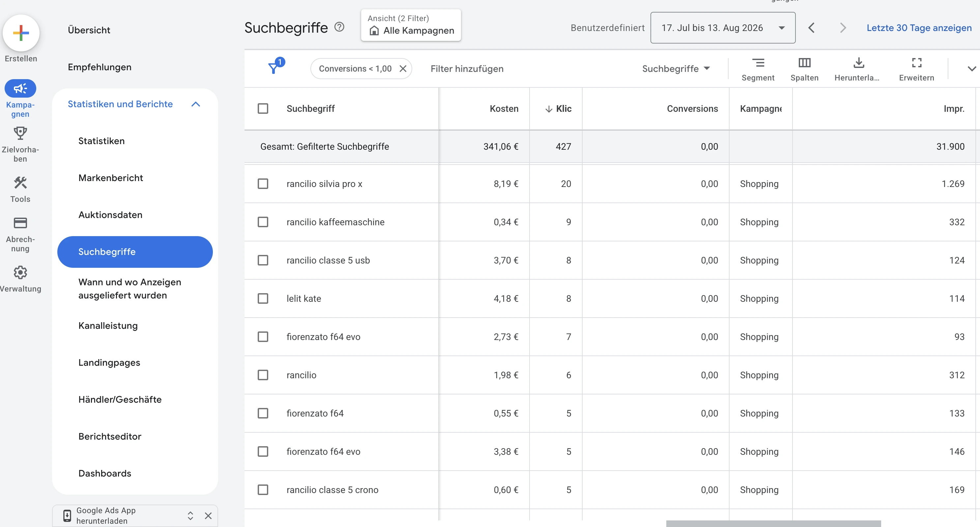This screenshot has height=527, width=980.
Task: Collapse Statistiken und Berichte section
Action: tap(195, 104)
